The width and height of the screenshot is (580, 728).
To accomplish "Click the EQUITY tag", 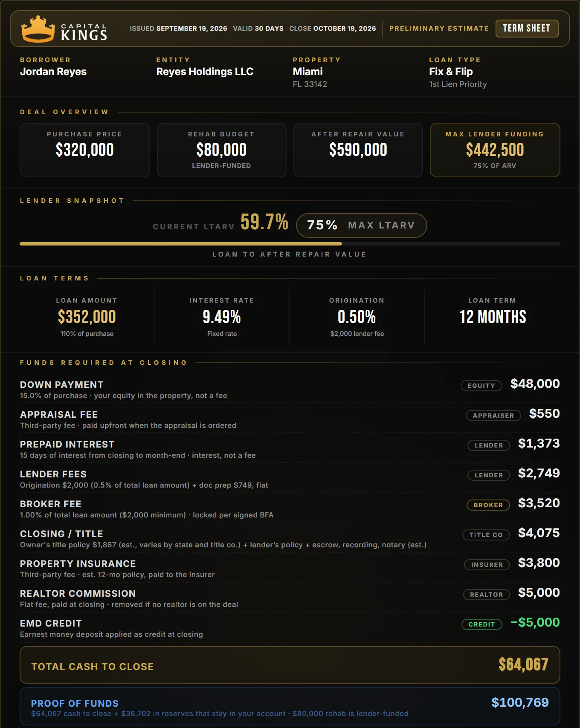I will [x=481, y=386].
